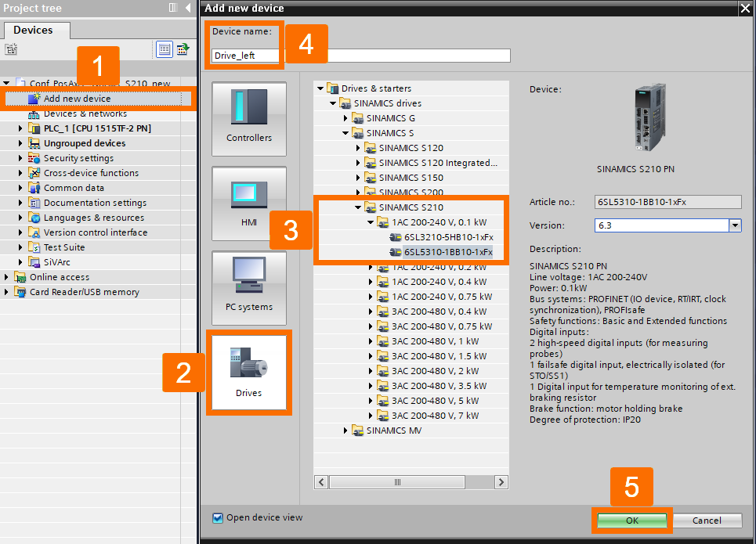The width and height of the screenshot is (756, 544).
Task: Select the 3AC 200-480 V, 5 kW entry
Action: (x=435, y=402)
